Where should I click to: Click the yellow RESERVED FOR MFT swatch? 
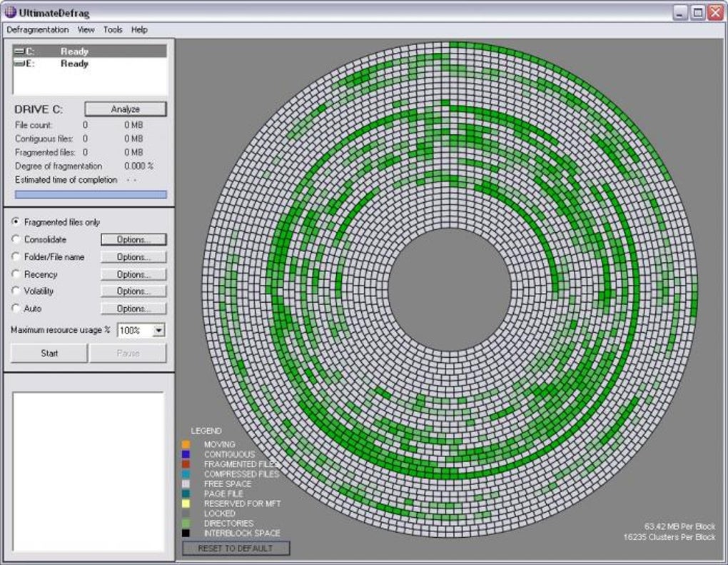click(x=186, y=504)
